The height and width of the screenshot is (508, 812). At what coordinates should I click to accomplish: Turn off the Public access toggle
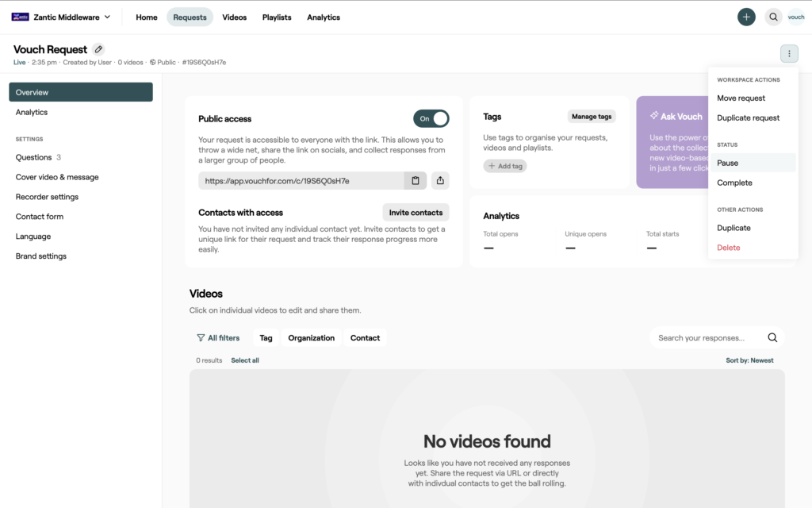point(431,119)
